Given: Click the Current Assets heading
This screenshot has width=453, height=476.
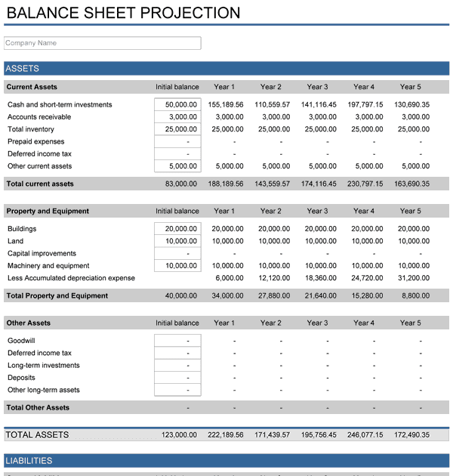Looking at the screenshot, I should click(32, 87).
